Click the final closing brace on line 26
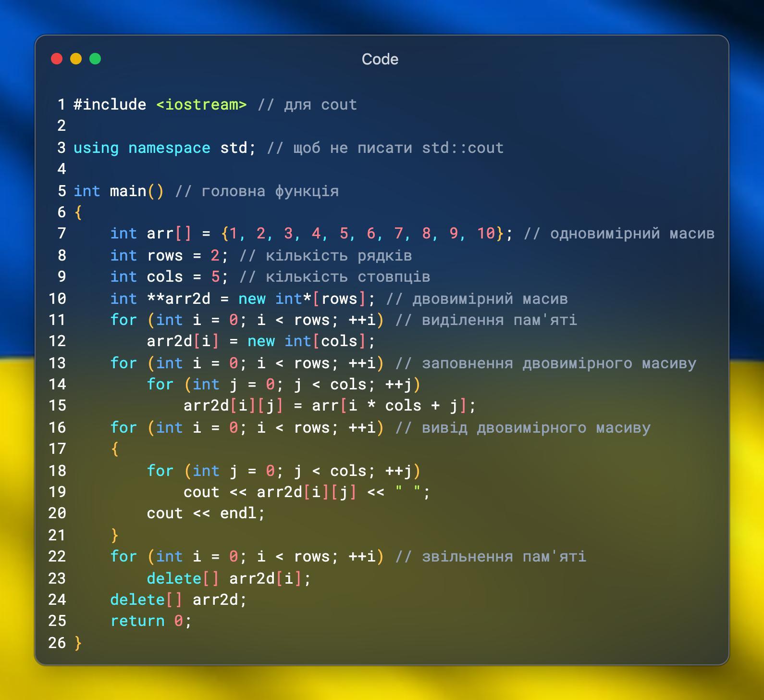 tap(78, 643)
